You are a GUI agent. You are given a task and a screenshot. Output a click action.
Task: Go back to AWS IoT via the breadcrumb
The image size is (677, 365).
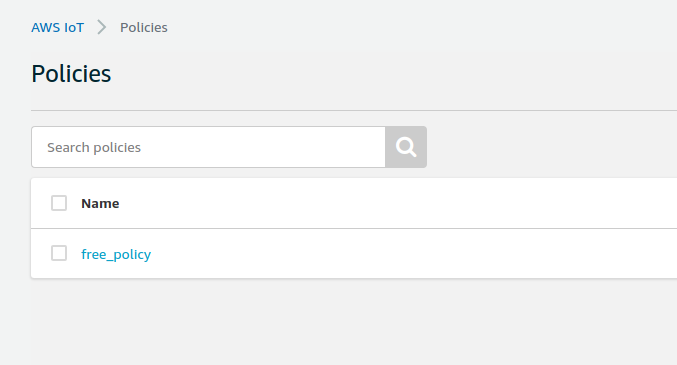point(57,27)
